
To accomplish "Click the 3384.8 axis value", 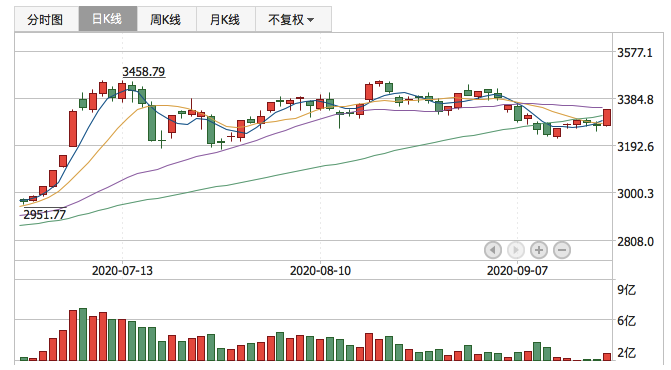I will click(x=635, y=100).
